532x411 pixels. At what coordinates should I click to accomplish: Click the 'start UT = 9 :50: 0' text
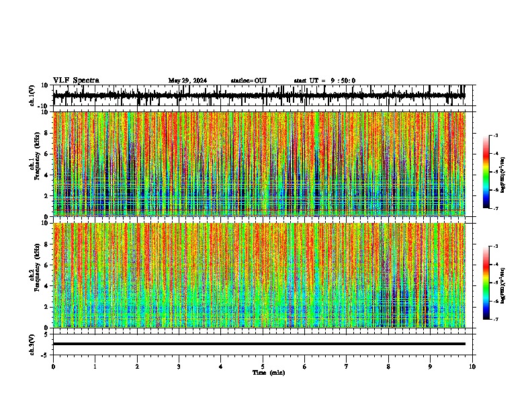click(x=324, y=81)
